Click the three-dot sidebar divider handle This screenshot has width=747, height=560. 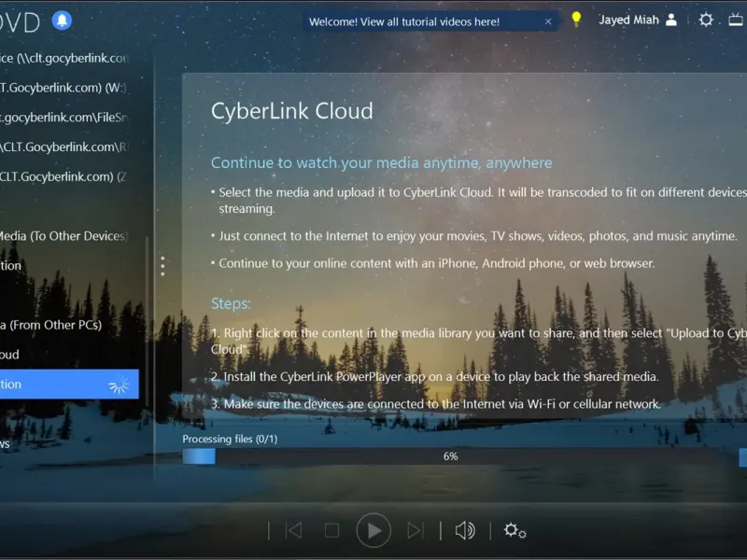pos(162,266)
